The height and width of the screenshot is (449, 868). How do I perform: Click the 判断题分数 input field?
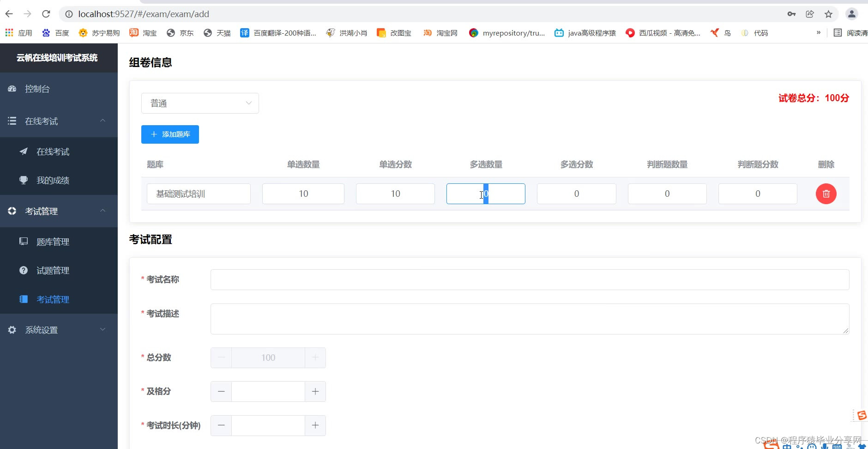(758, 194)
